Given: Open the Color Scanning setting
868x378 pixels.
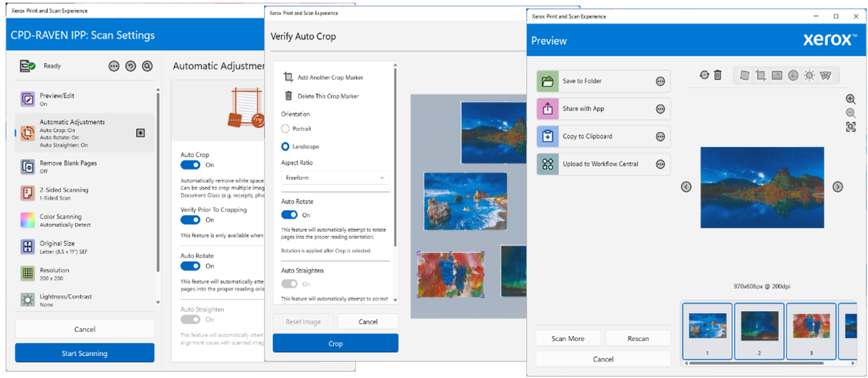Looking at the screenshot, I should (x=85, y=220).
